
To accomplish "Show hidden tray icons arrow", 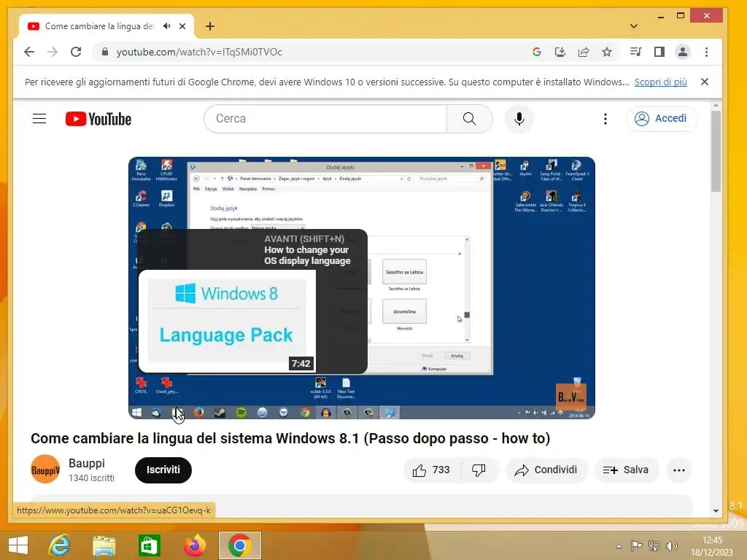I will [x=619, y=546].
